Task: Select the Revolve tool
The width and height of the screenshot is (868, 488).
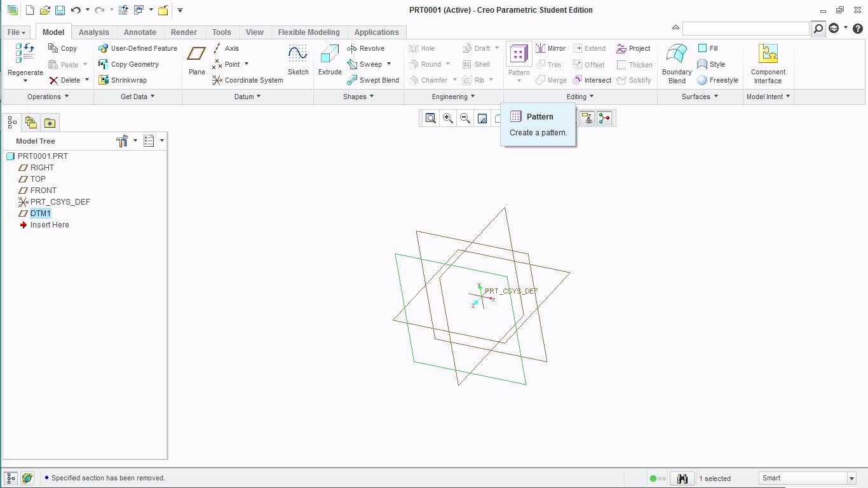Action: (x=365, y=48)
